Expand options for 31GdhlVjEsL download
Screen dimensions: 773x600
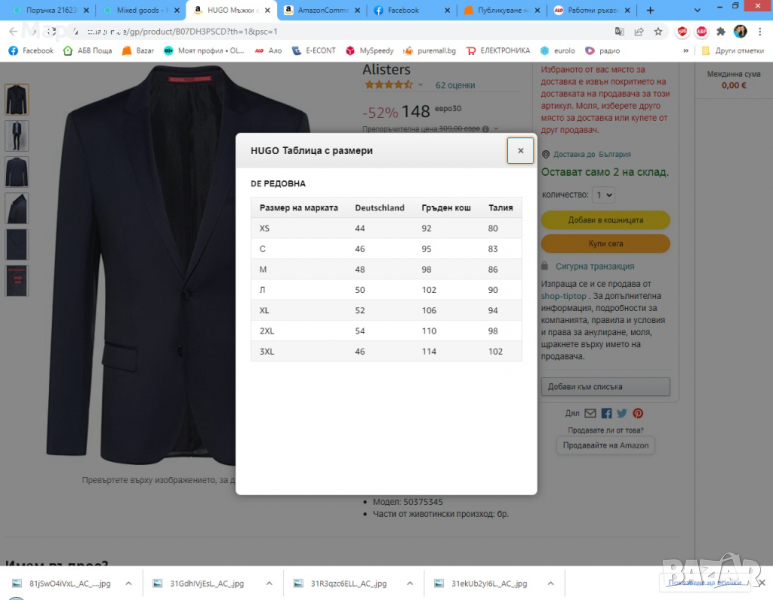[x=270, y=583]
